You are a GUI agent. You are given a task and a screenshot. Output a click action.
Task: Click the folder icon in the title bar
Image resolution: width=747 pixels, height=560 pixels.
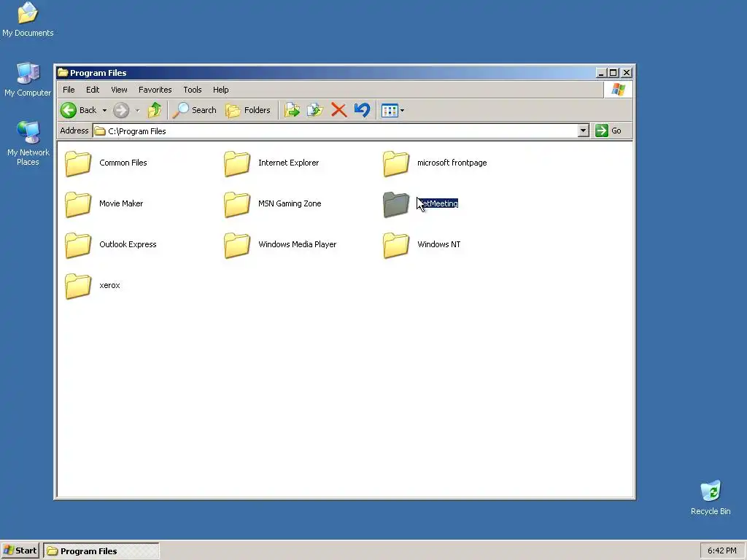point(63,72)
